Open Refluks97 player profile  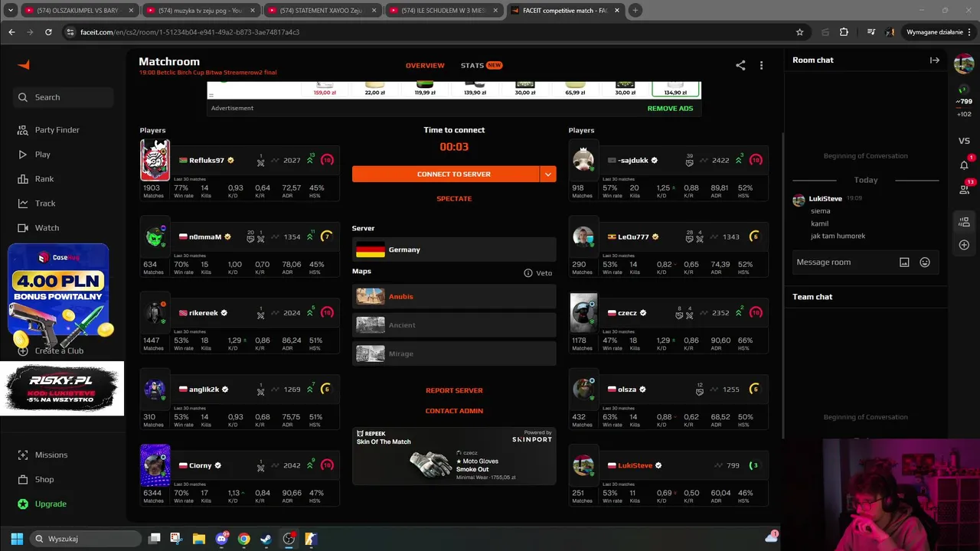click(207, 161)
